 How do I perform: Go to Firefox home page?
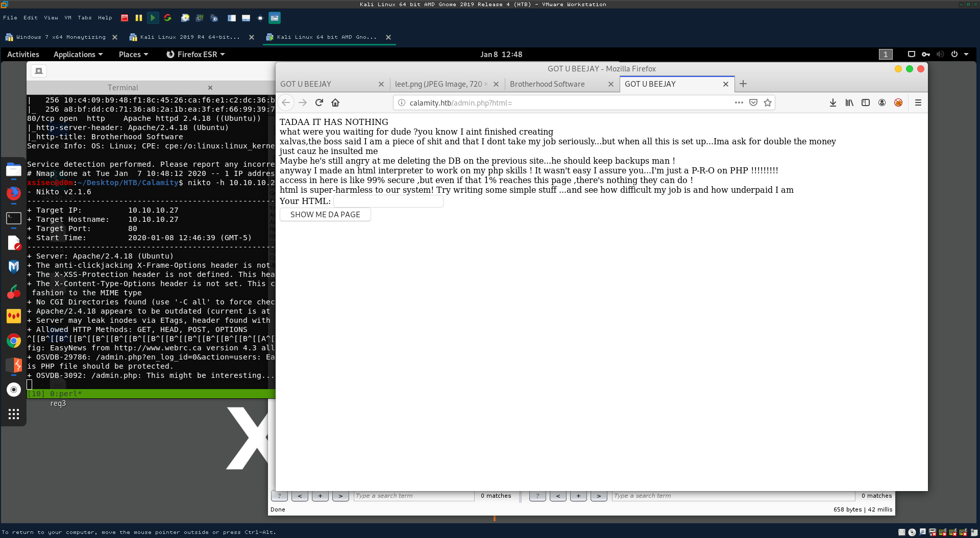coord(335,103)
